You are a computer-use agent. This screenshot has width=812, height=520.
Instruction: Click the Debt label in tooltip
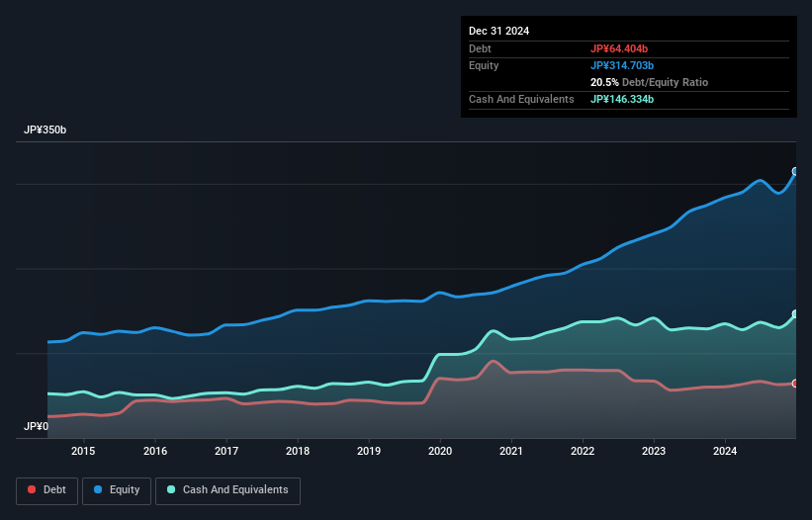tap(480, 48)
